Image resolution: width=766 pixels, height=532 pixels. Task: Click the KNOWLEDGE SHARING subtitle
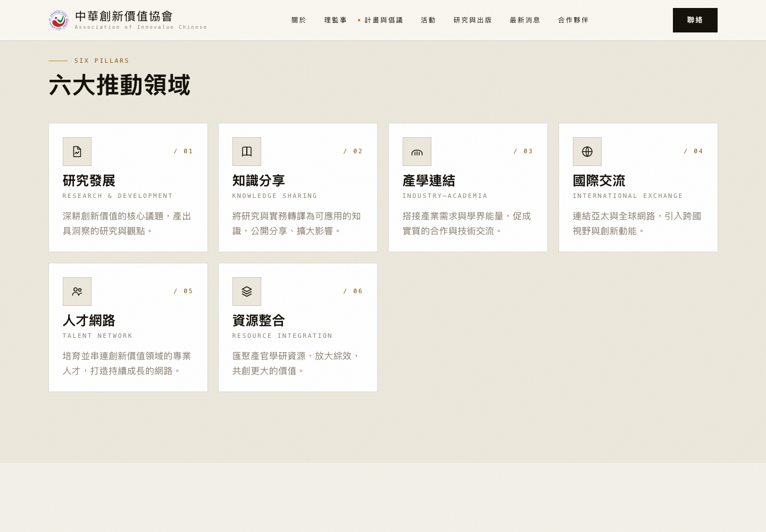click(274, 196)
